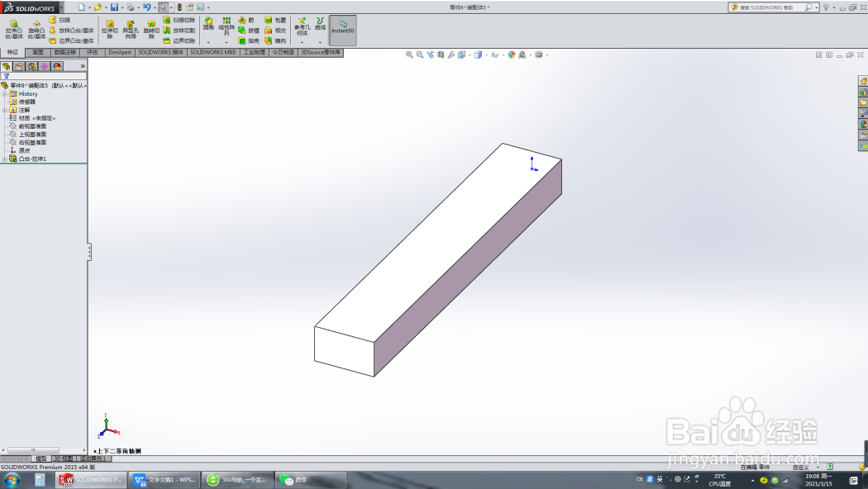This screenshot has width=868, height=489.
Task: Click the Windows Start button
Action: 12,480
